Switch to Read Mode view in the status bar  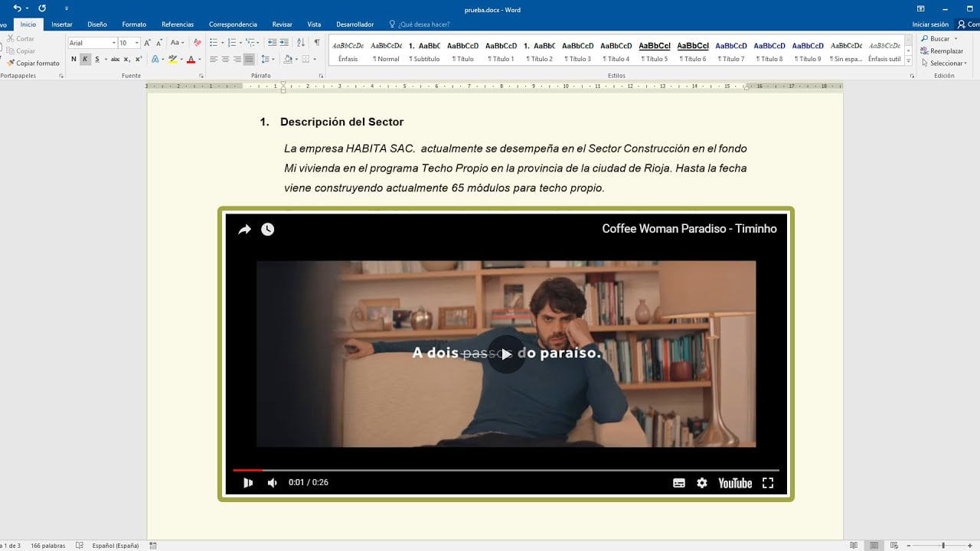tap(854, 546)
